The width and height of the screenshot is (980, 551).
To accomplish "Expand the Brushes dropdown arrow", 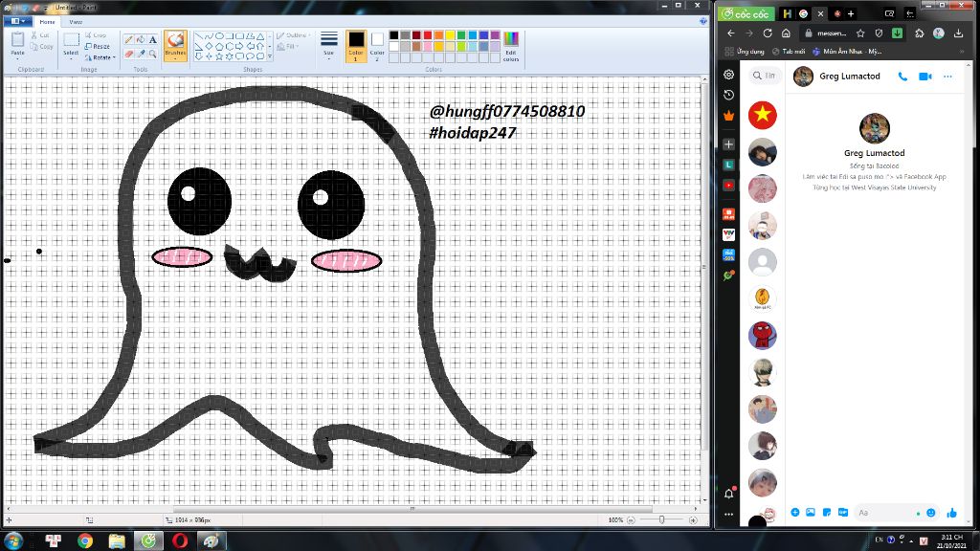I will 176,56.
